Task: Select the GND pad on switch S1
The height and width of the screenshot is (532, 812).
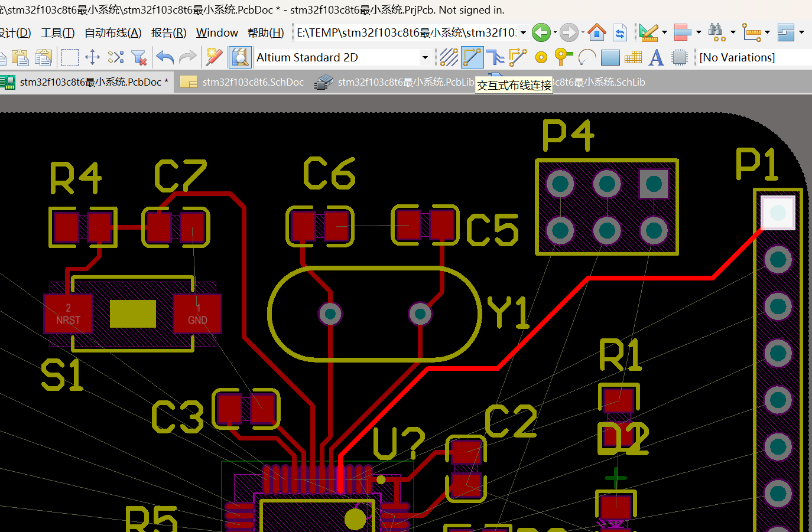Action: tap(197, 314)
